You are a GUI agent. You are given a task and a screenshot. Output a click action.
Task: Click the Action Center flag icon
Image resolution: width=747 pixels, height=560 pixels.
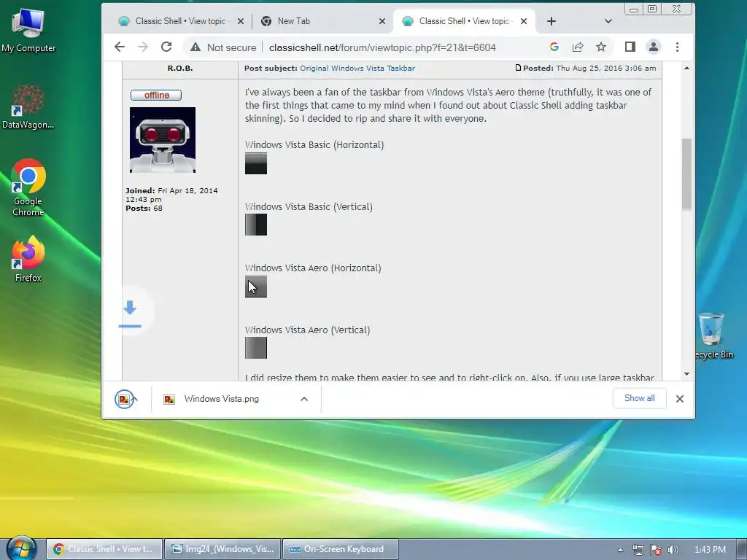tap(656, 550)
